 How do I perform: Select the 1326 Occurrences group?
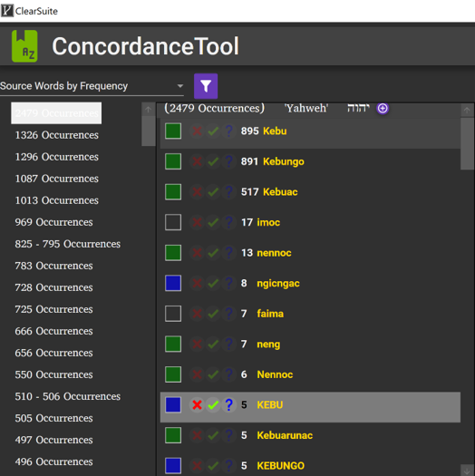tap(57, 135)
